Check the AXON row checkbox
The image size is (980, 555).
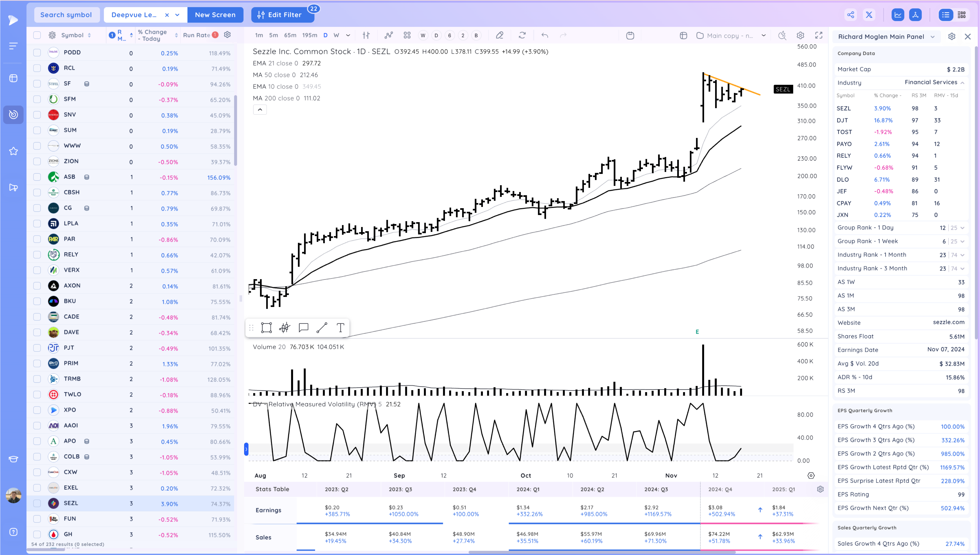tap(37, 286)
